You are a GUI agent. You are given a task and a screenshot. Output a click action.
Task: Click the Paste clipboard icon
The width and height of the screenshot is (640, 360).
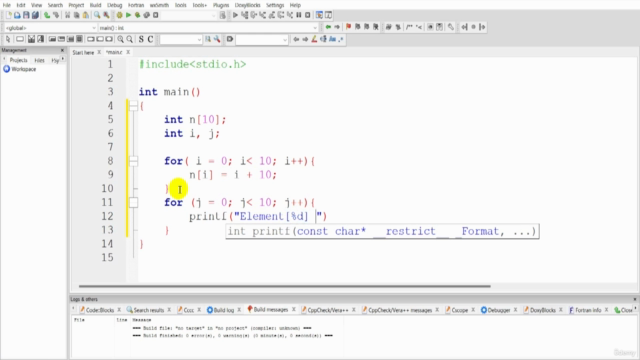(85, 15)
